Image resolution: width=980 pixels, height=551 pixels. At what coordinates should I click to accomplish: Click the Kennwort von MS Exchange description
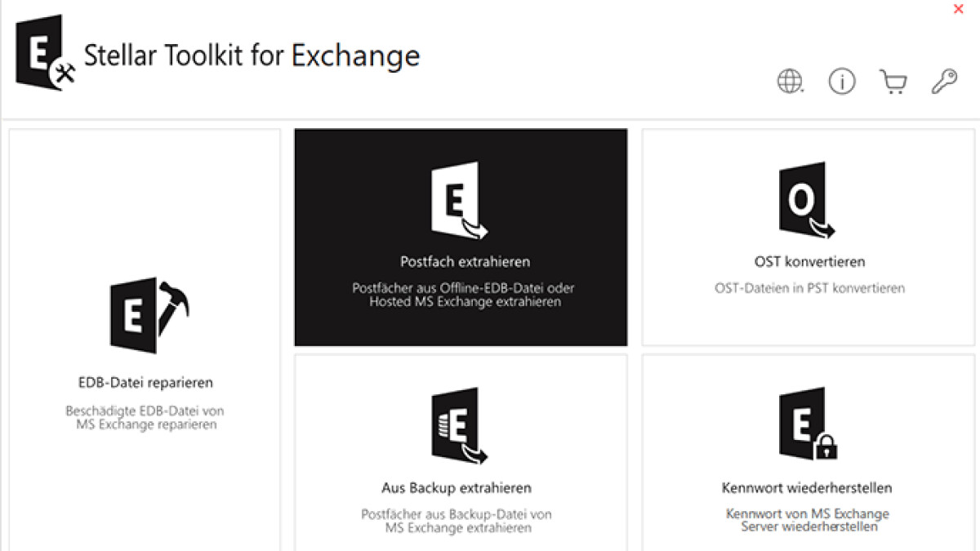807,520
